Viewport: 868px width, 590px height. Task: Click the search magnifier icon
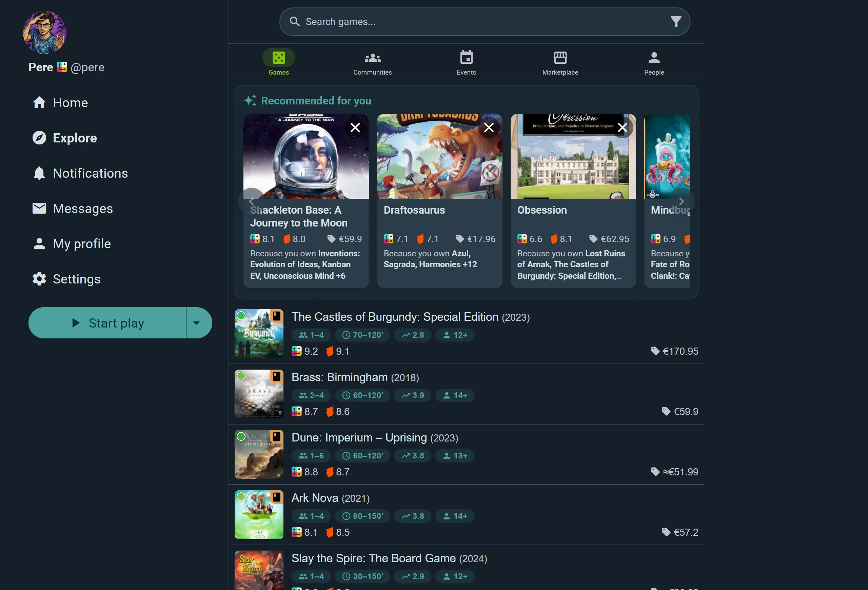point(295,22)
